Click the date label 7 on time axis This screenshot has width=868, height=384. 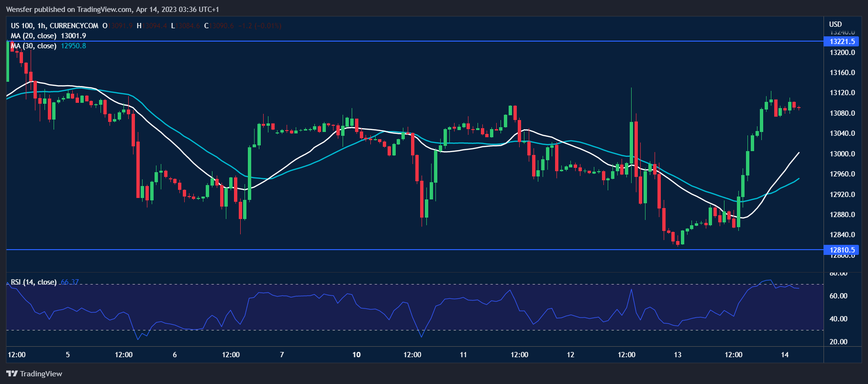click(282, 354)
